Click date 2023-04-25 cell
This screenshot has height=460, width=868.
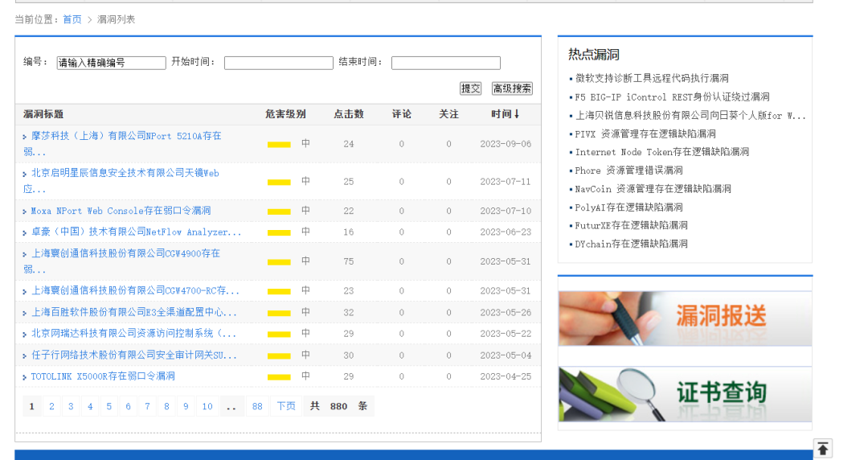click(506, 376)
